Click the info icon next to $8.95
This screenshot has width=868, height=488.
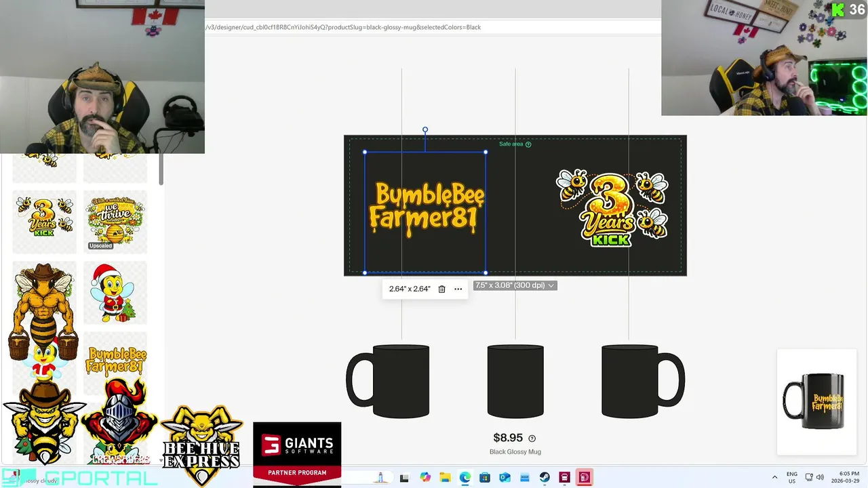(x=532, y=439)
